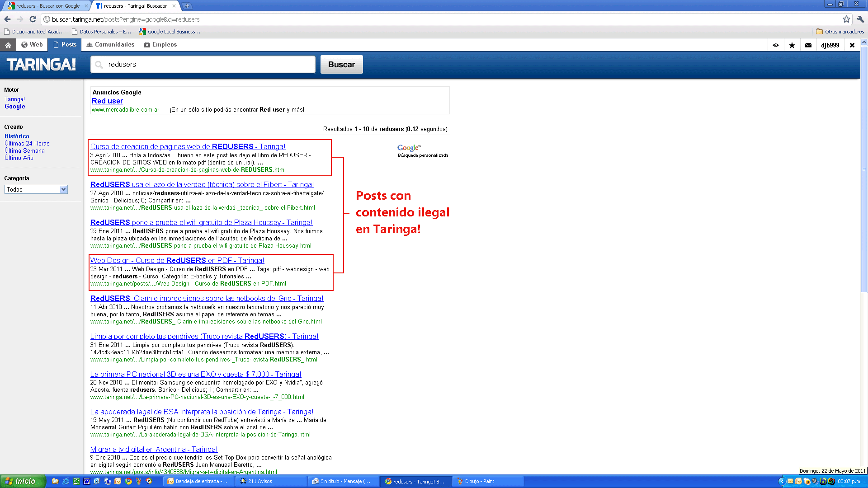Open 'Limpia por completo tus pendrives' result
The image size is (868, 488).
[204, 336]
